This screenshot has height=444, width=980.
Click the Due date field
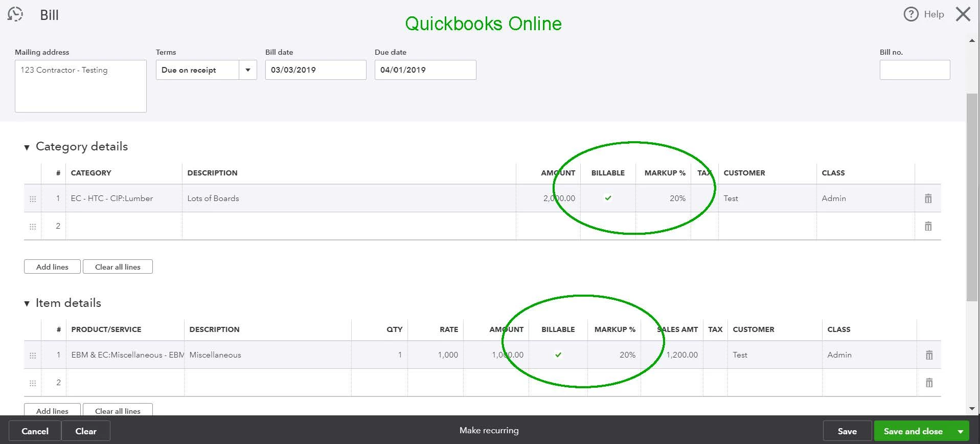point(425,70)
